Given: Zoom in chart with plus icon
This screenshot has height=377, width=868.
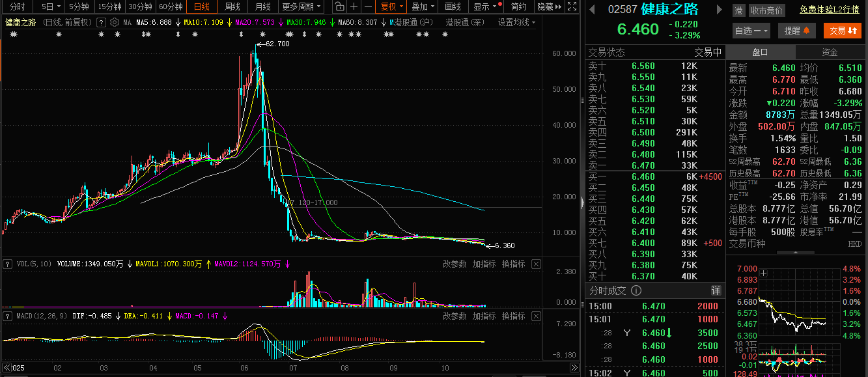Looking at the screenshot, I should (x=354, y=7).
